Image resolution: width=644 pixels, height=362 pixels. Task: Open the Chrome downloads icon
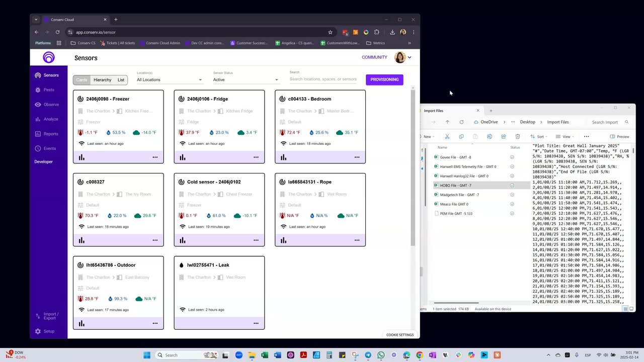click(392, 32)
